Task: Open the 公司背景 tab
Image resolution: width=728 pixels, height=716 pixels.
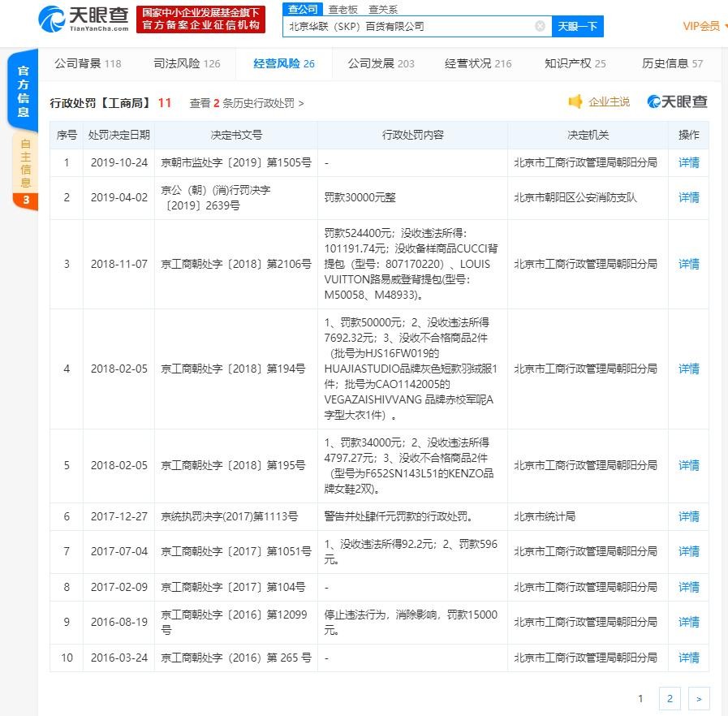Action: pos(87,63)
